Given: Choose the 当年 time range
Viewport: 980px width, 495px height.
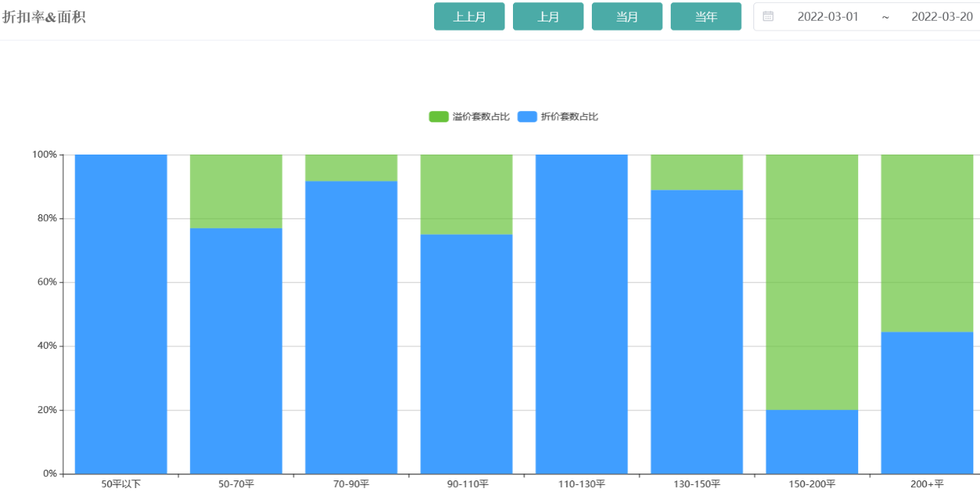Looking at the screenshot, I should point(705,16).
